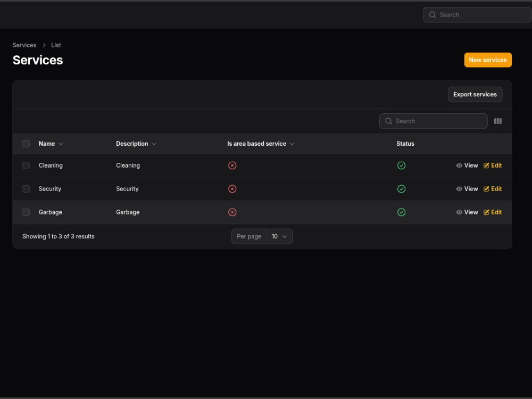Open the Per page 10 dropdown

click(279, 237)
